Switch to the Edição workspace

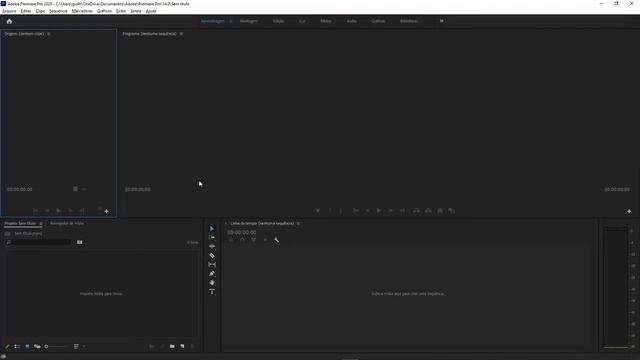278,21
